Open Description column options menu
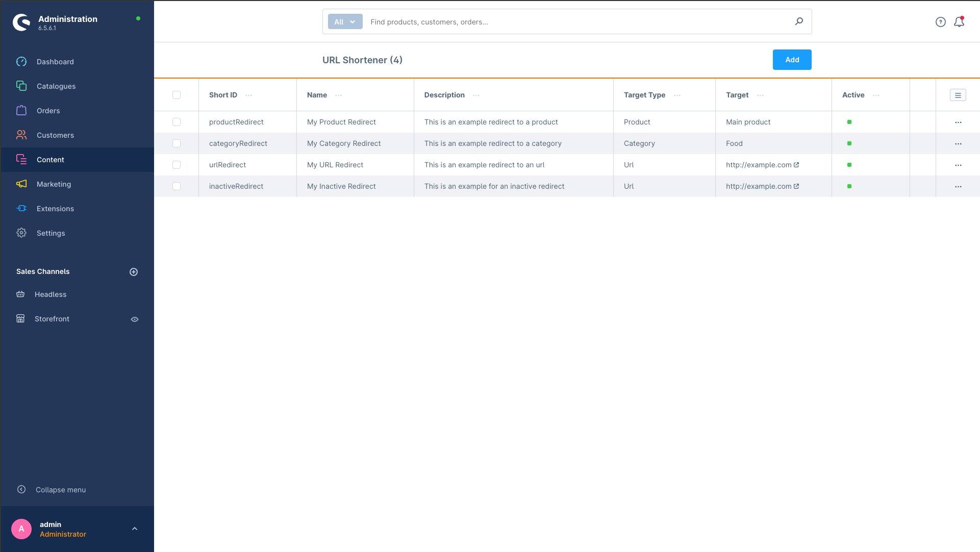Screen dimensions: 980x552 pos(476,95)
